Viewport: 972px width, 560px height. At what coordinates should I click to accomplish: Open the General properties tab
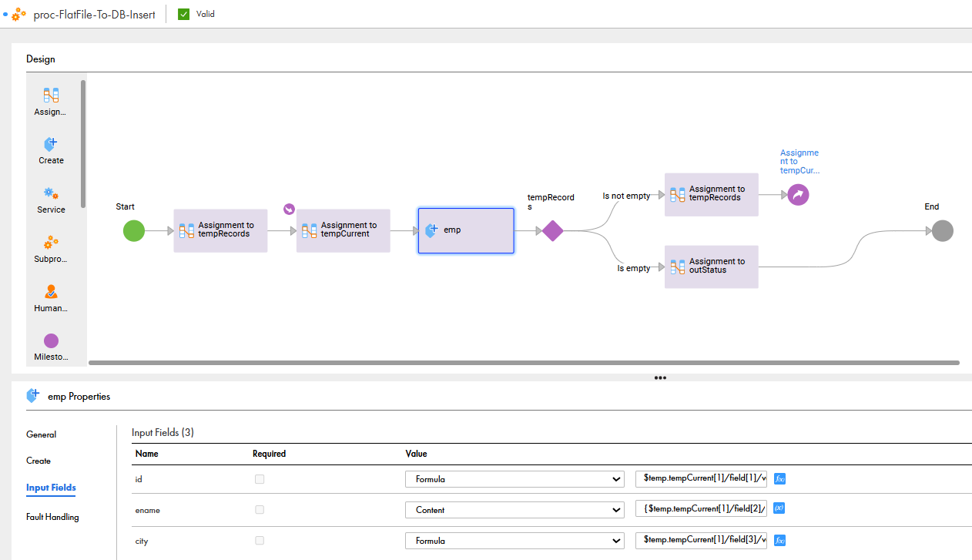(x=41, y=434)
